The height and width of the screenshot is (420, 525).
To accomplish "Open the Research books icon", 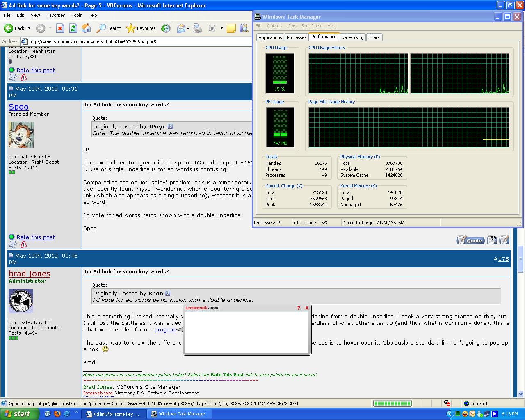I will coord(244,28).
